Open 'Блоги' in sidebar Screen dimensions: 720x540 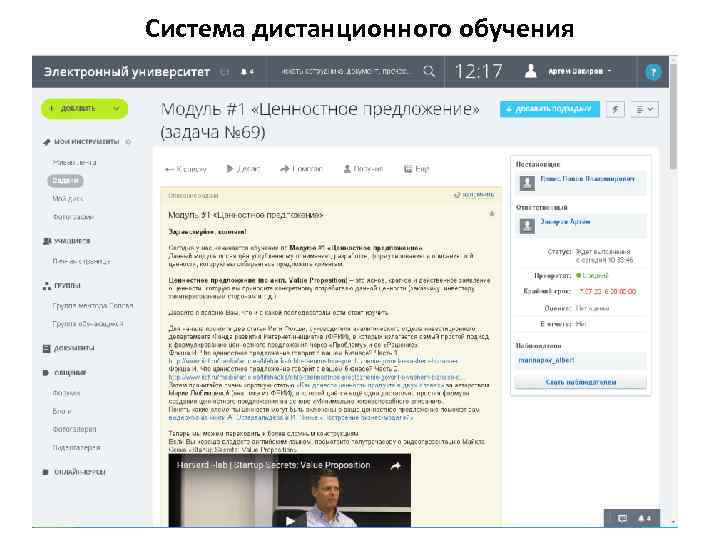(62, 411)
